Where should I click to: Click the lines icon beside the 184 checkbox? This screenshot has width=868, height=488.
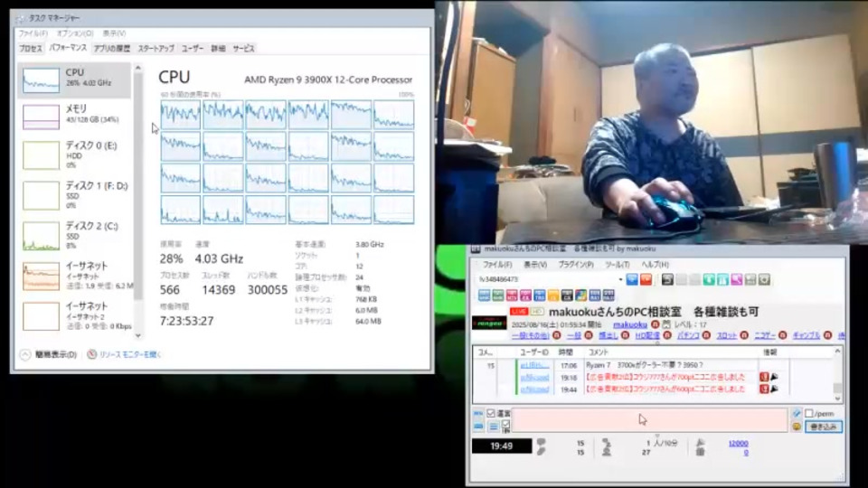tap(494, 427)
